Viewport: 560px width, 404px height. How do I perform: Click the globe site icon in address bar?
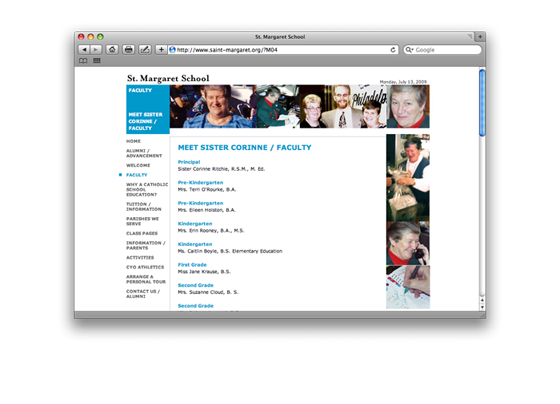pos(172,50)
